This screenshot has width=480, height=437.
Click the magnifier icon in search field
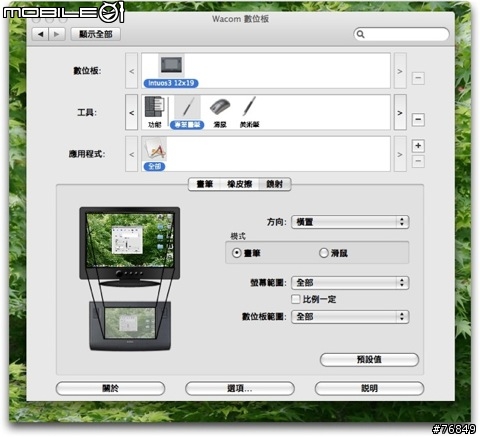(x=360, y=34)
